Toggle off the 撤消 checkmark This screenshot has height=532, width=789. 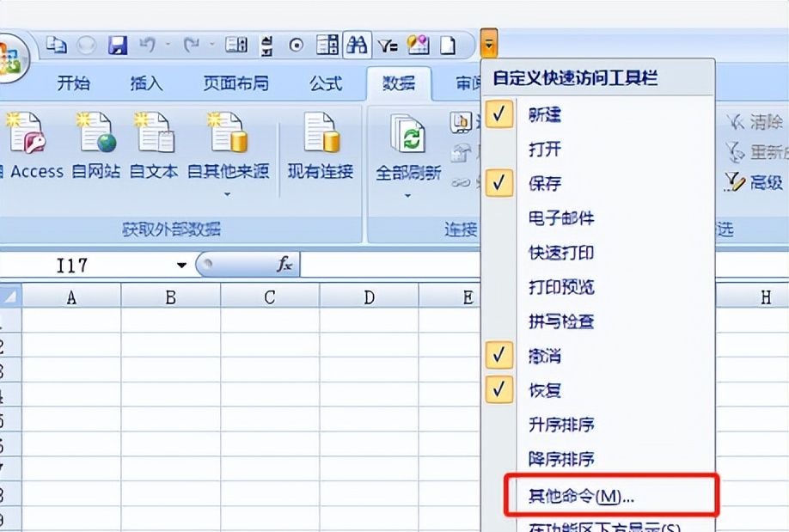[x=498, y=356]
